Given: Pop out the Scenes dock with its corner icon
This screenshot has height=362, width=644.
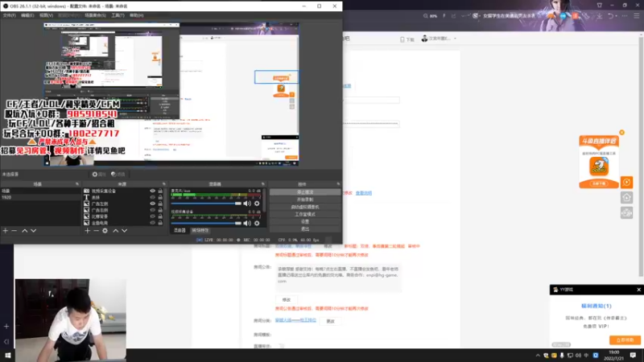Looking at the screenshot, I should (77, 184).
